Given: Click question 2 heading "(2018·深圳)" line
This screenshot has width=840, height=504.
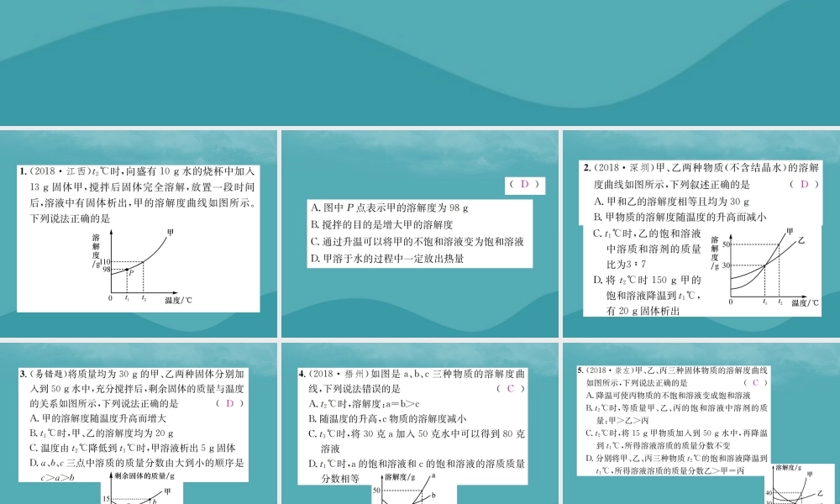Looking at the screenshot, I should click(701, 168).
